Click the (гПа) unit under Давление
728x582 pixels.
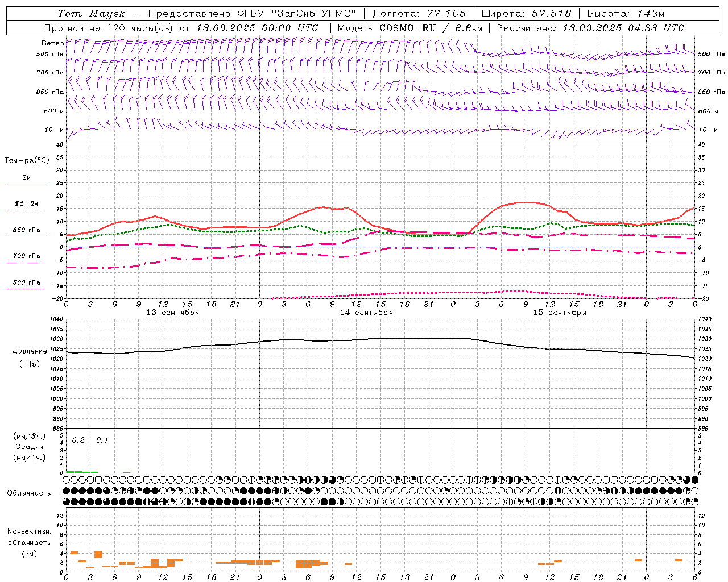tap(29, 364)
